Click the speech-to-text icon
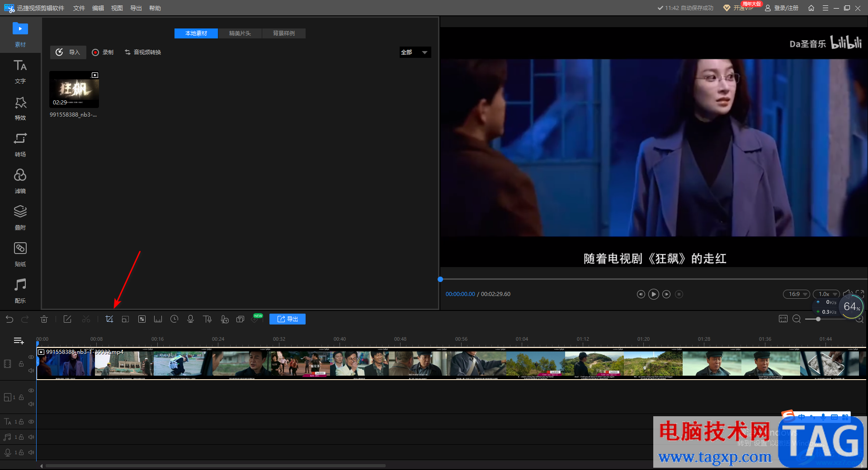 224,319
